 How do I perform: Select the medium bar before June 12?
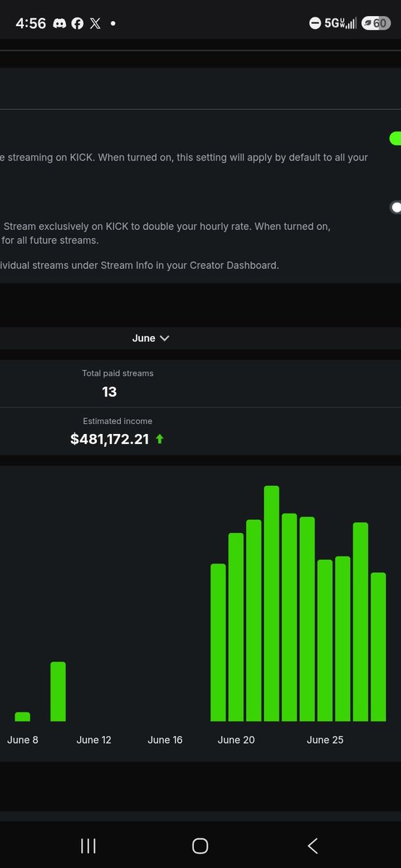tap(58, 692)
